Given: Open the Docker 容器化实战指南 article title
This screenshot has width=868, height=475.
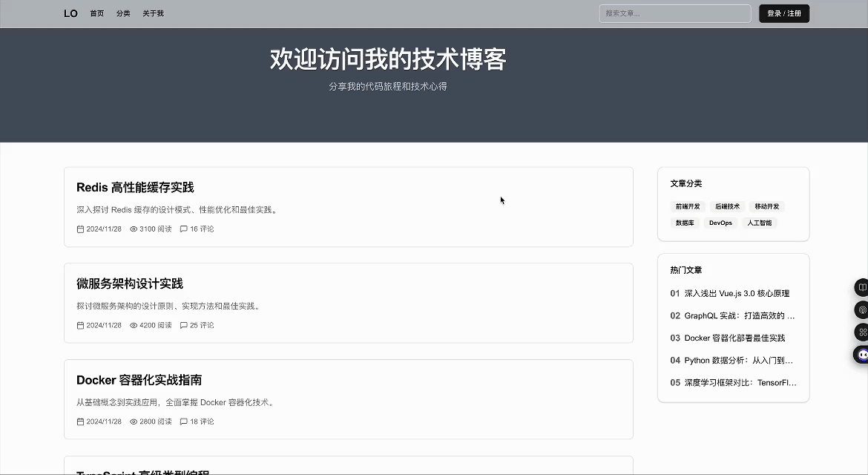Looking at the screenshot, I should [139, 380].
